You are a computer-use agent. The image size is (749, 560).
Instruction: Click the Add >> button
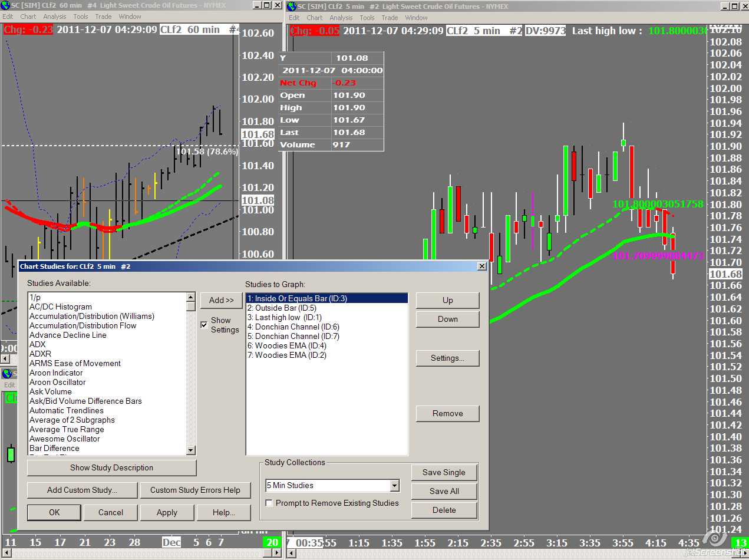(x=221, y=300)
